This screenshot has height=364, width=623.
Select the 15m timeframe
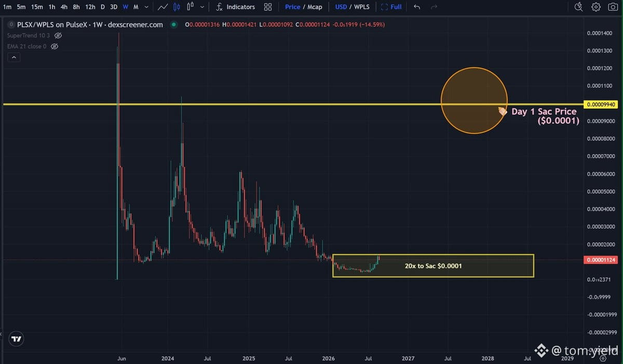pos(37,7)
